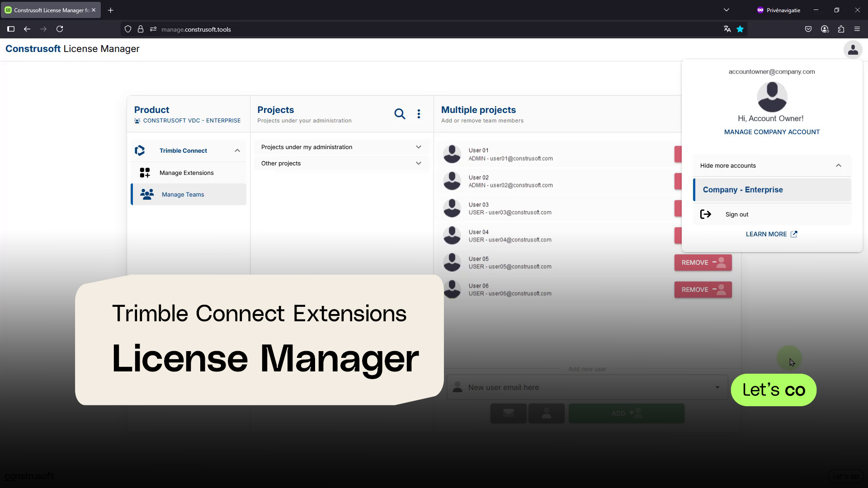Click the Pocket save icon in toolbar
868x488 pixels.
point(808,29)
